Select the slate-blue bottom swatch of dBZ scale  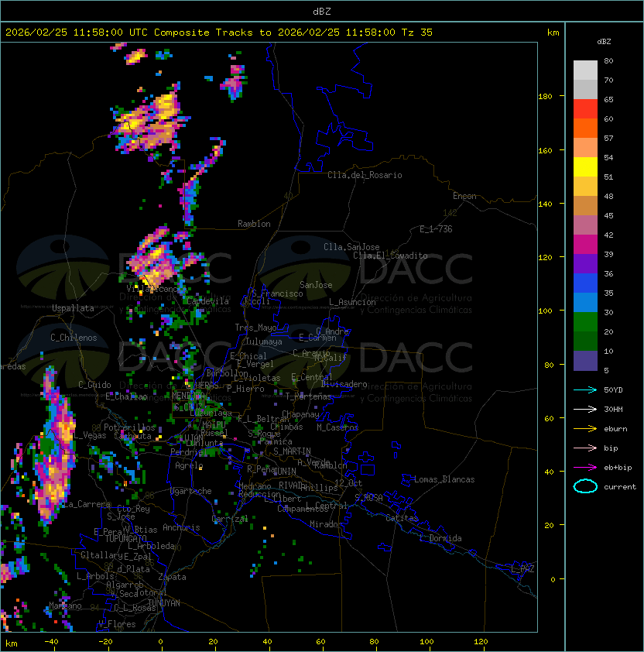click(x=585, y=361)
